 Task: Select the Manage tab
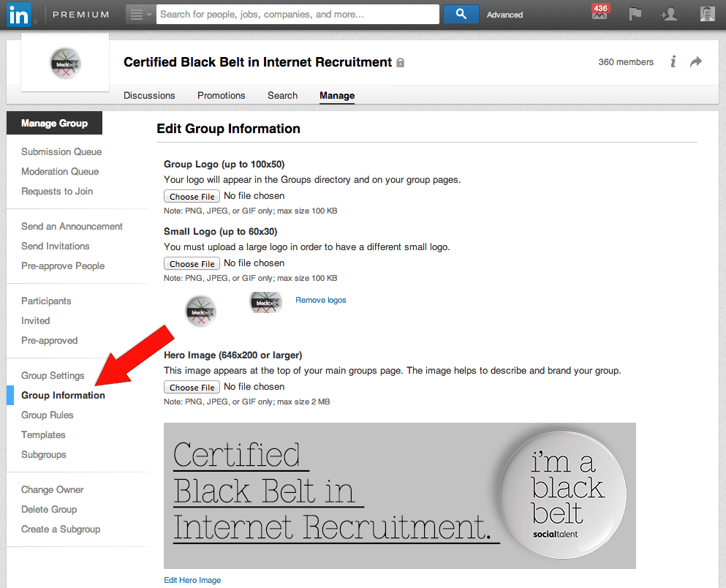click(337, 95)
